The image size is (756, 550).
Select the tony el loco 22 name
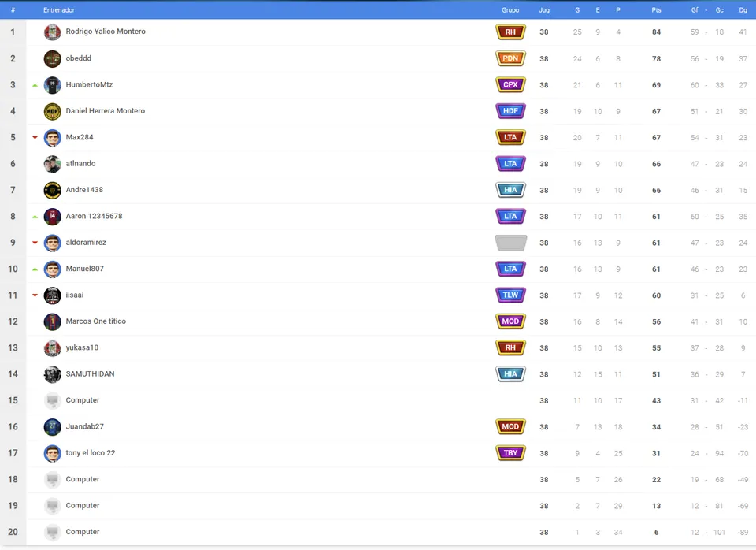[91, 452]
